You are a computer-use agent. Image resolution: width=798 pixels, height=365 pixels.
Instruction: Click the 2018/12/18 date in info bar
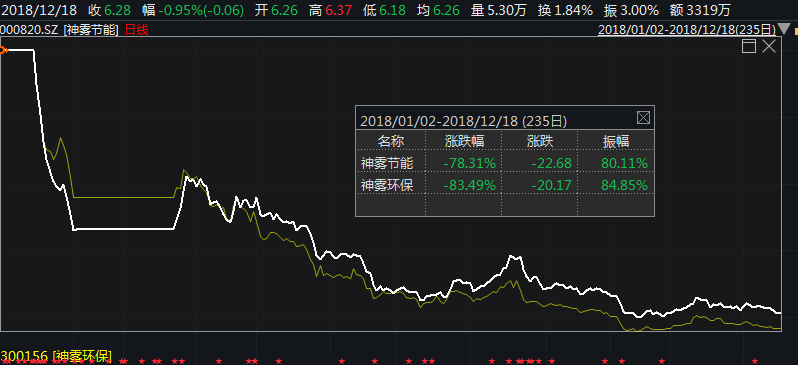tap(39, 10)
